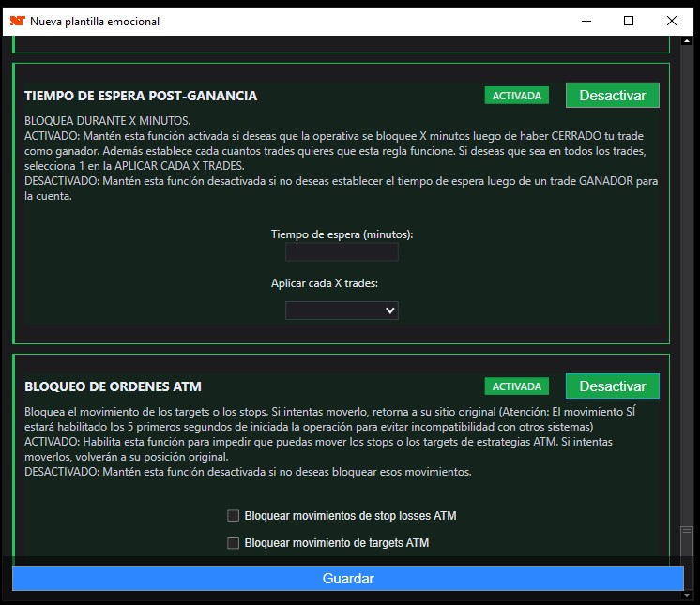Click the app logo in the title bar
Screen dimensions: 700x605
click(16, 21)
